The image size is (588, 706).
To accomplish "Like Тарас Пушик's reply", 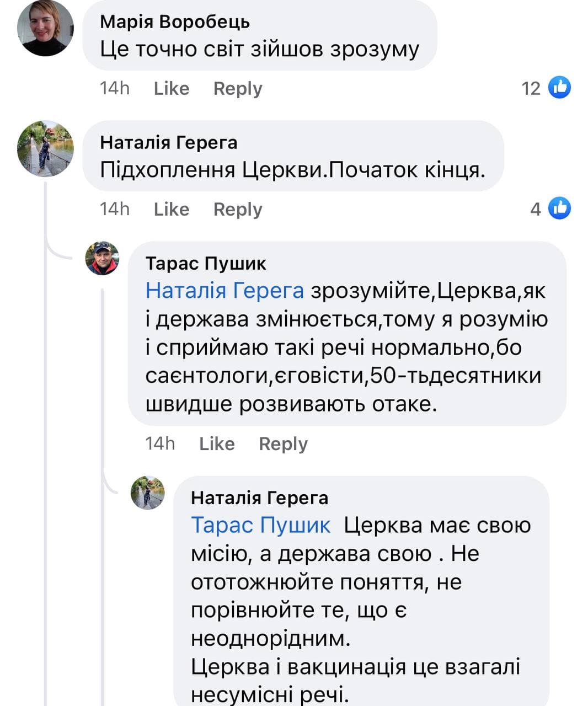I will point(217,443).
